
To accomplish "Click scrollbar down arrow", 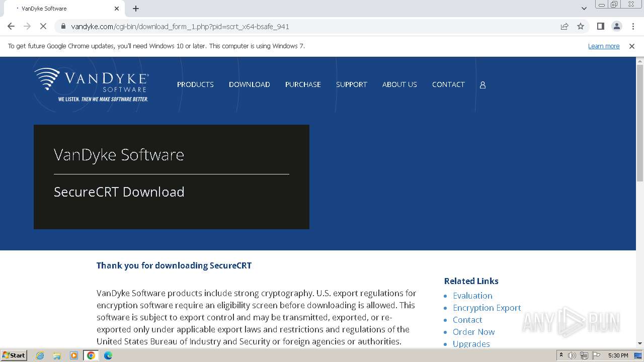I will [640, 343].
